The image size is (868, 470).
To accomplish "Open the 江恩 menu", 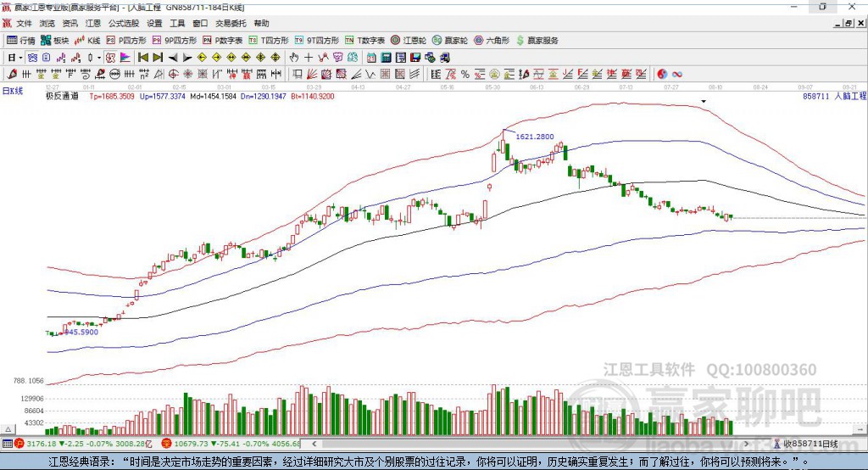I will [x=93, y=23].
